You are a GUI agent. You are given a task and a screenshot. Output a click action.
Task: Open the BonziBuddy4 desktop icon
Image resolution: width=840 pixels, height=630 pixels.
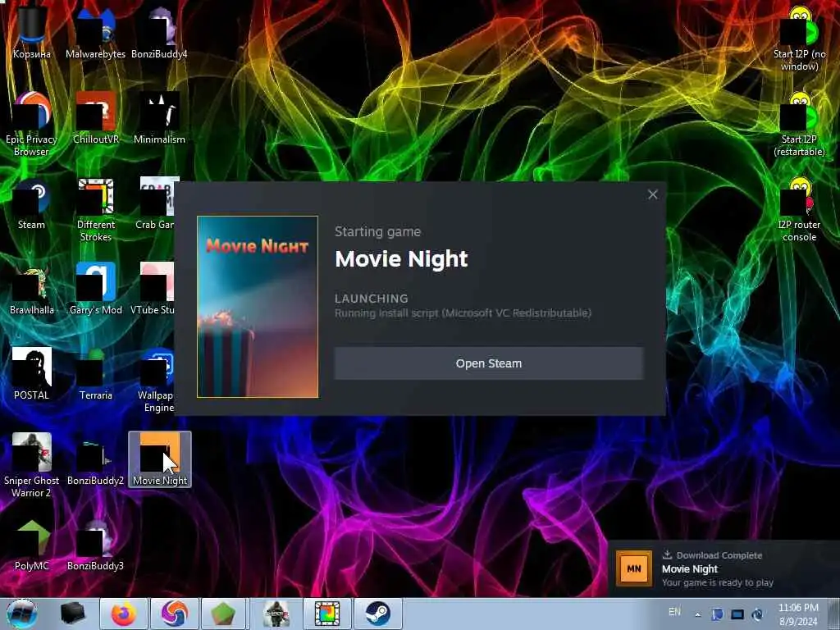pyautogui.click(x=159, y=32)
